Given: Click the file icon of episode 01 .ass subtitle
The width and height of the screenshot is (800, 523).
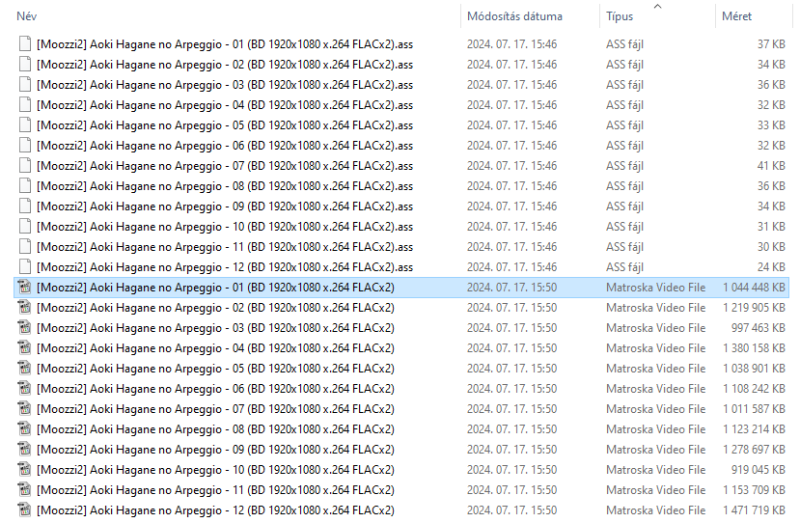Looking at the screenshot, I should tap(24, 44).
